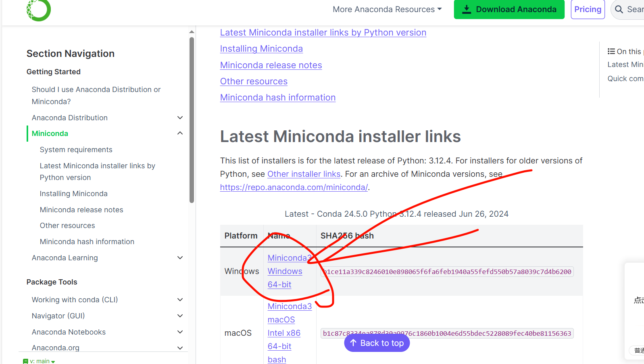Screen dimensions: 644x364
Task: Open Working with conda (CLI) item
Action: pyautogui.click(x=75, y=299)
